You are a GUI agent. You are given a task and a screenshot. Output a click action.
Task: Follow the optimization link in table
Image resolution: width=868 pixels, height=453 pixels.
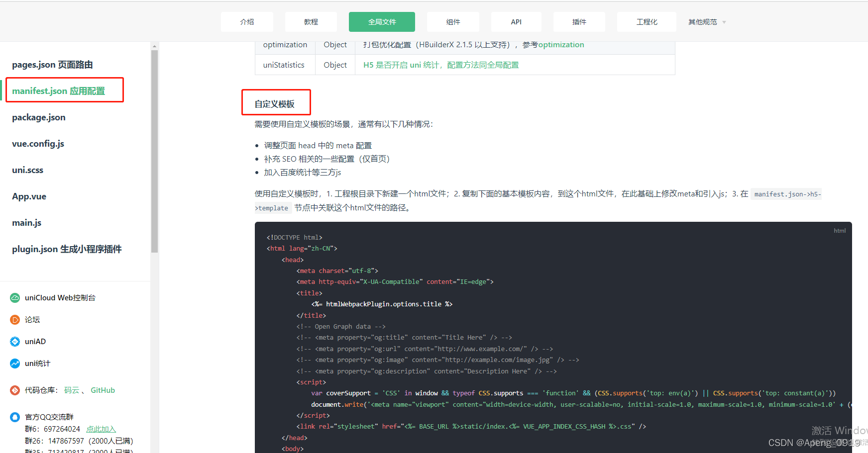point(561,45)
